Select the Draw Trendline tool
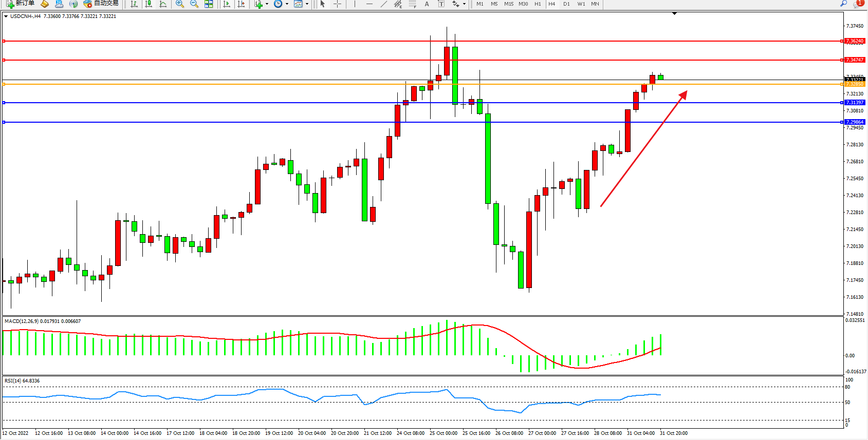Viewport: 868px width, 440px height. pyautogui.click(x=383, y=4)
